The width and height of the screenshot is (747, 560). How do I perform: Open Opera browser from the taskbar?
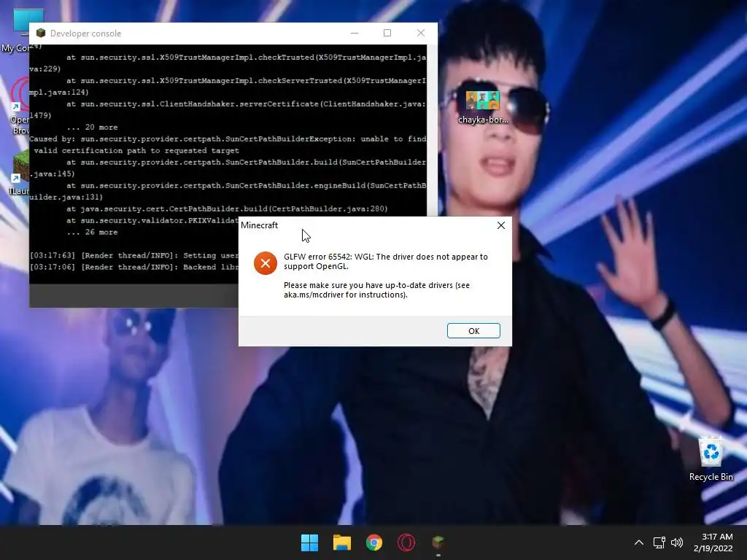click(406, 542)
